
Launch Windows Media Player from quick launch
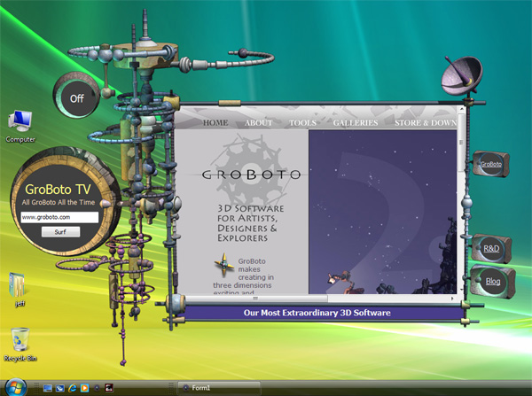pyautogui.click(x=84, y=387)
